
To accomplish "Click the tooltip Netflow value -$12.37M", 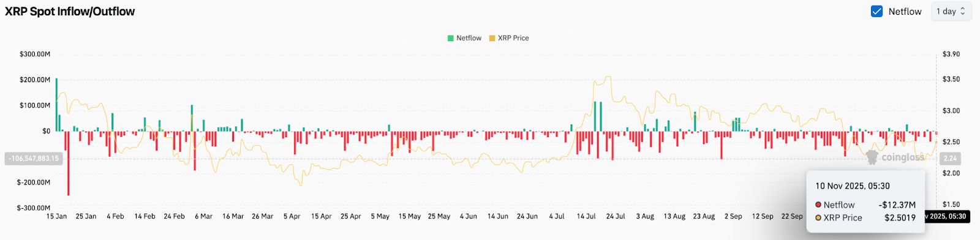I will tap(897, 205).
